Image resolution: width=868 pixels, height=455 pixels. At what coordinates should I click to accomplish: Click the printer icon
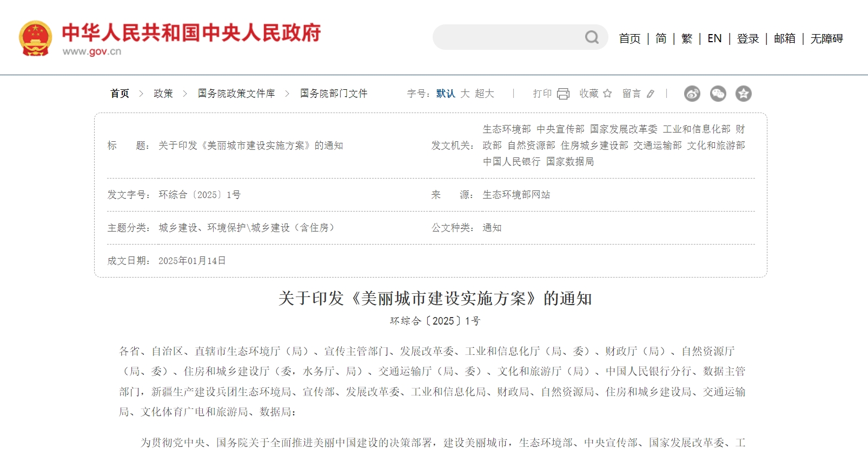563,94
